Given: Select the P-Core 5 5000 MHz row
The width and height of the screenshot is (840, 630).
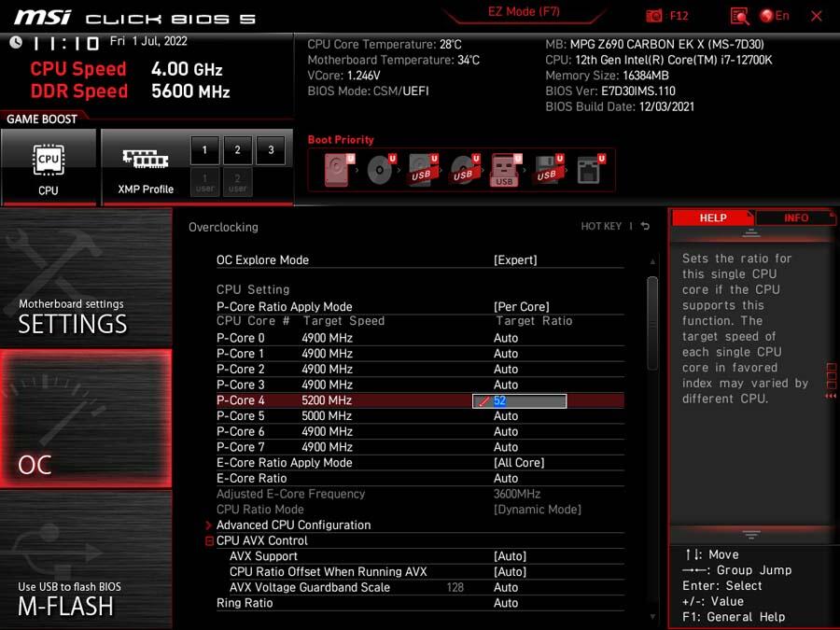Looking at the screenshot, I should pyautogui.click(x=420, y=415).
